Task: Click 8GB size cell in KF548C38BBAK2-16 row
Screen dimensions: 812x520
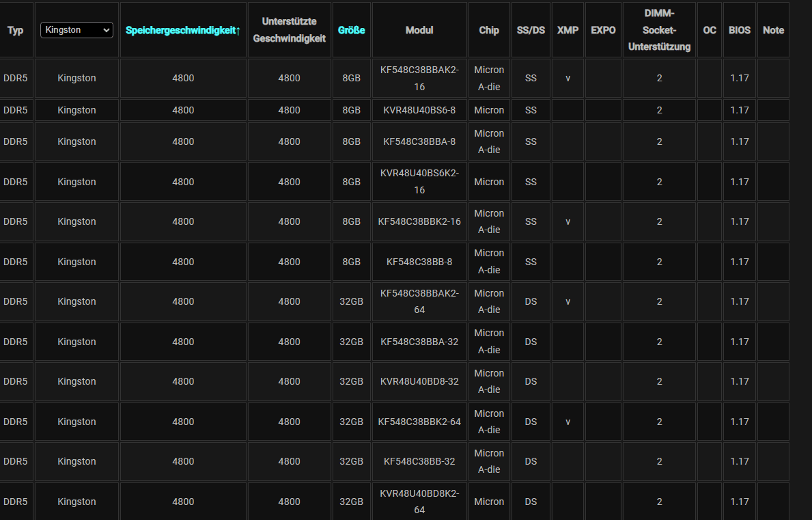Action: point(351,78)
